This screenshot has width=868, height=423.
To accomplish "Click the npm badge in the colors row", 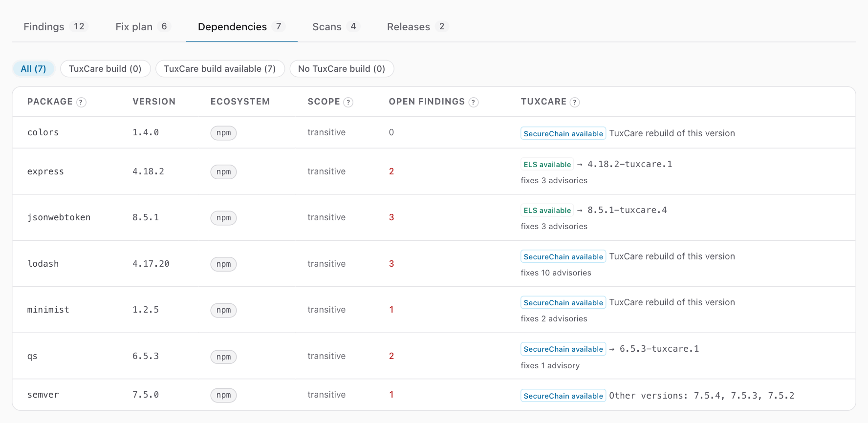I will click(x=223, y=133).
